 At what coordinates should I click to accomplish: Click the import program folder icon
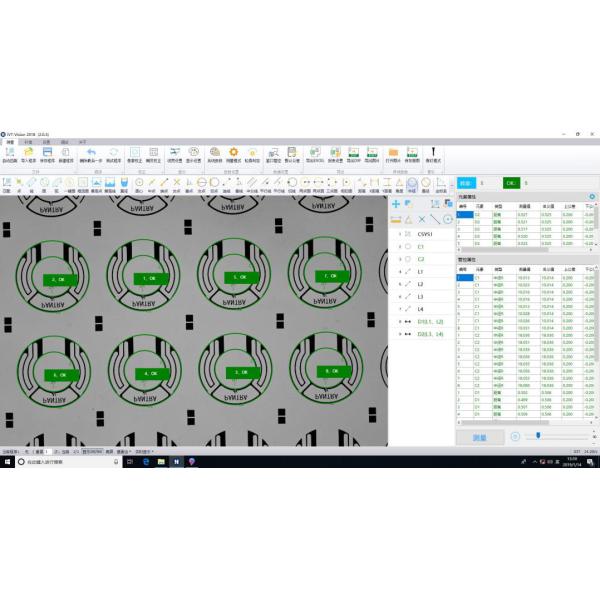tap(27, 152)
